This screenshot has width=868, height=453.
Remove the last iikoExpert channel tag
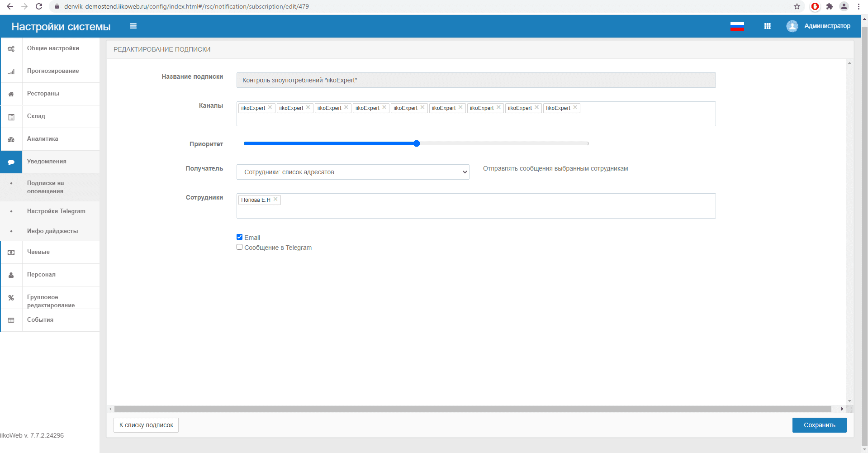click(x=575, y=107)
